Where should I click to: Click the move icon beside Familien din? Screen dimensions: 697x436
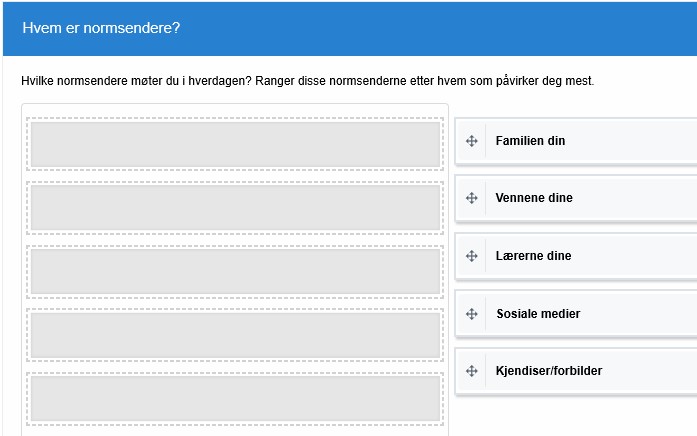coord(472,141)
